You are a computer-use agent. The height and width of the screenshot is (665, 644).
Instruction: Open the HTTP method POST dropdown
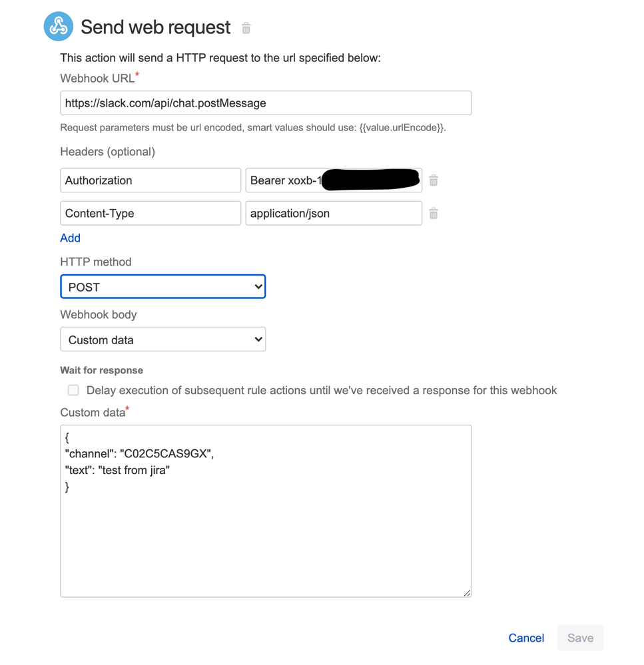click(x=163, y=287)
